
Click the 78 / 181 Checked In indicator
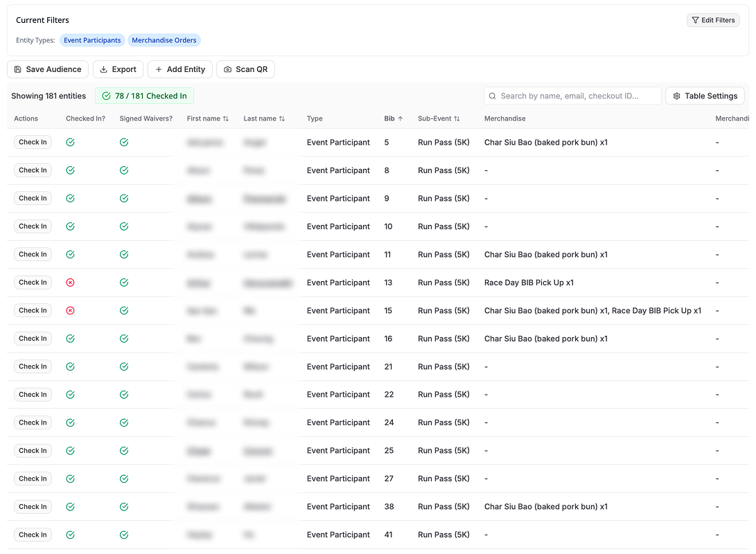click(144, 96)
